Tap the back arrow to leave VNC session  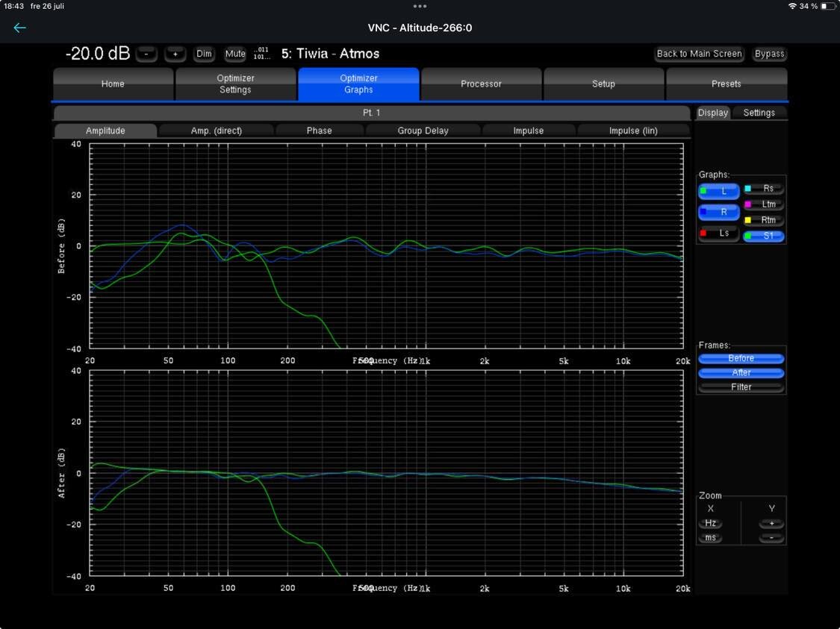pos(19,28)
